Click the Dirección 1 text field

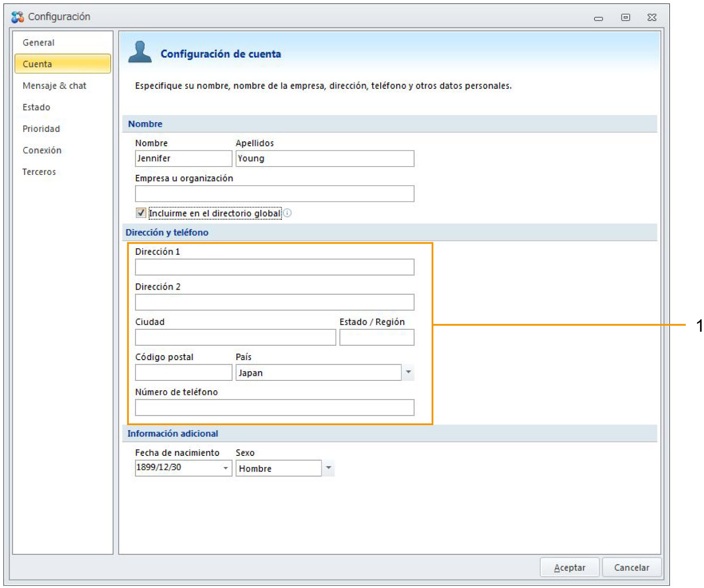point(274,267)
